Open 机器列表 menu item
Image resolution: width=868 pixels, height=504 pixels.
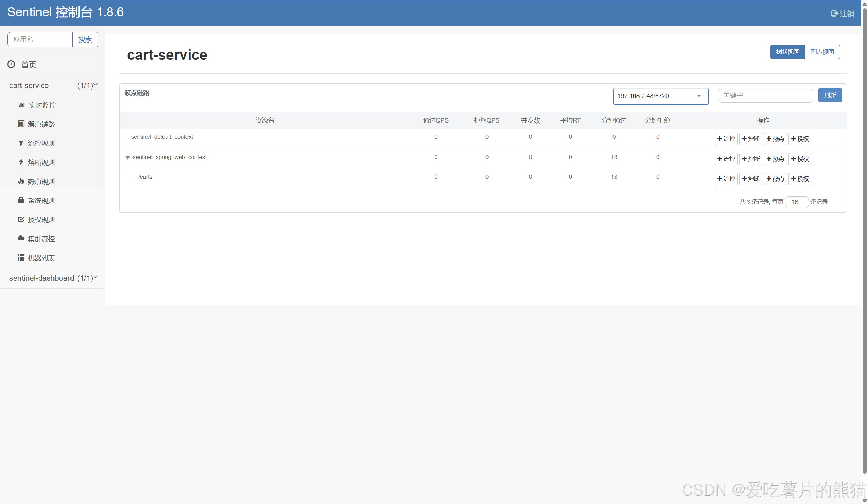41,258
